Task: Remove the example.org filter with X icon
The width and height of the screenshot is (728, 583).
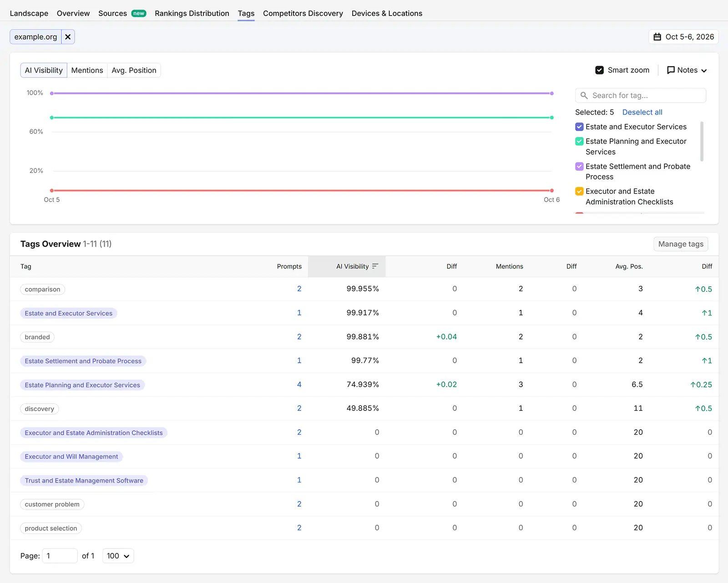Action: tap(68, 37)
